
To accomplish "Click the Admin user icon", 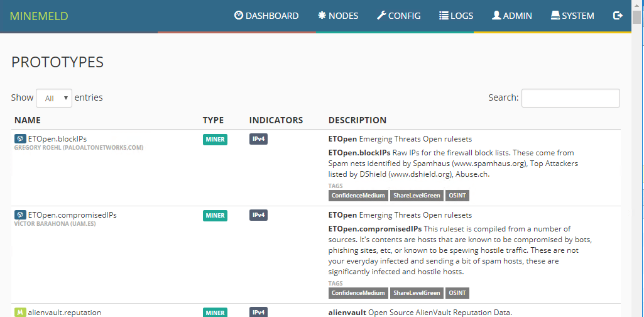I will [x=496, y=16].
